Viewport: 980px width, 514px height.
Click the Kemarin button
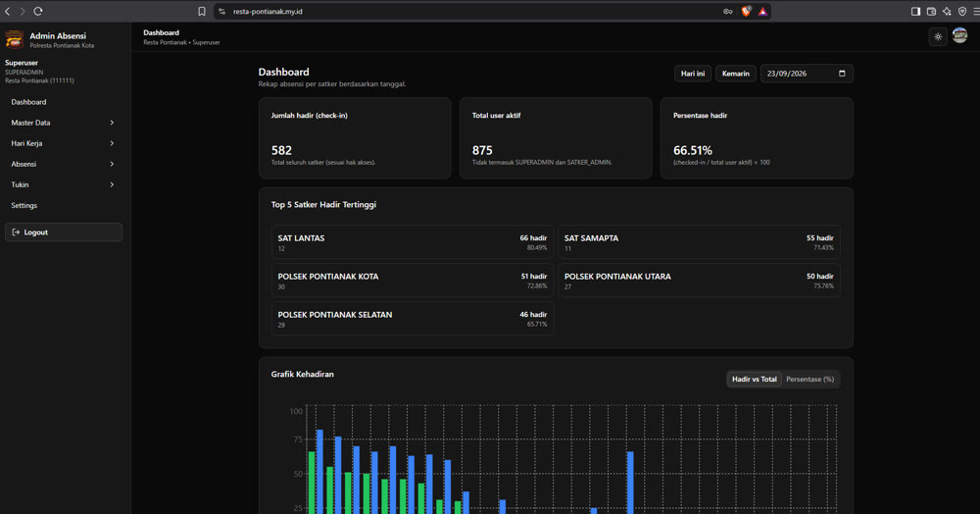(x=736, y=74)
